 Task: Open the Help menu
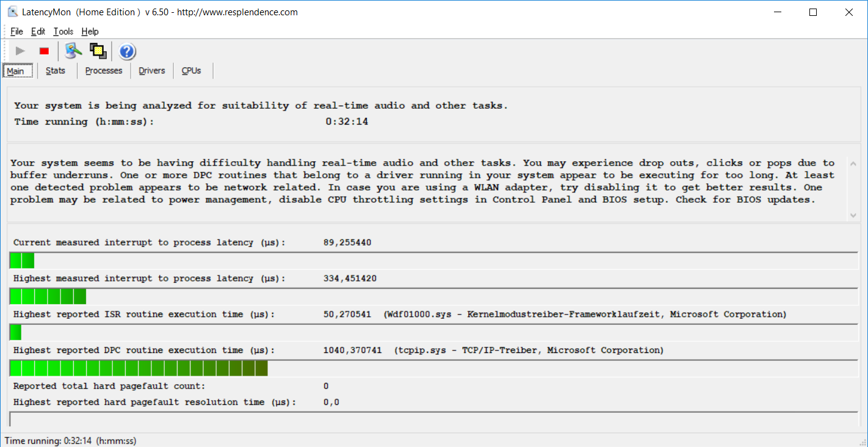tap(90, 31)
